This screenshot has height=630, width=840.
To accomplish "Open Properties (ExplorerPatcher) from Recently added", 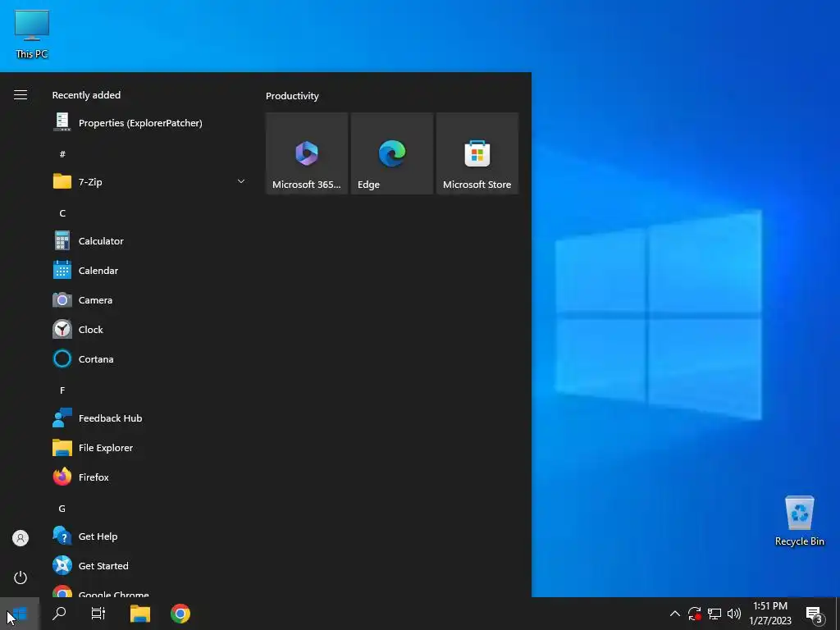I will tap(149, 123).
